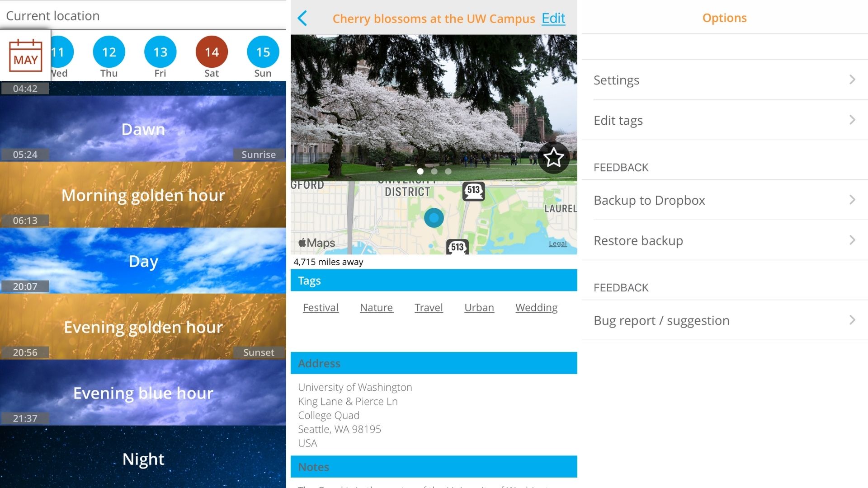
Task: Tap the back arrow on Cherry blossoms screen
Action: tap(302, 19)
